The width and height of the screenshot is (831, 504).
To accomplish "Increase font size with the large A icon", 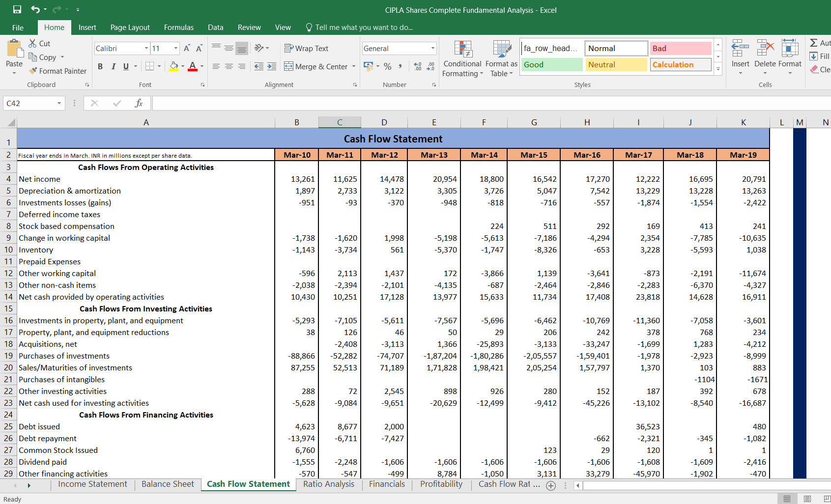I will pos(187,48).
